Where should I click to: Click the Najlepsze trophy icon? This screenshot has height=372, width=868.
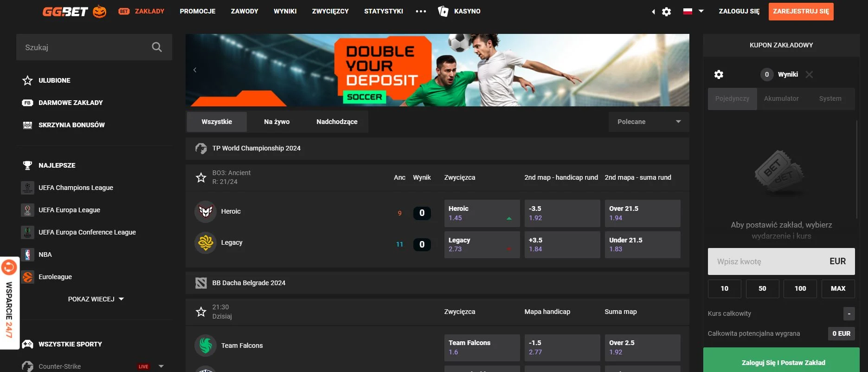27,165
